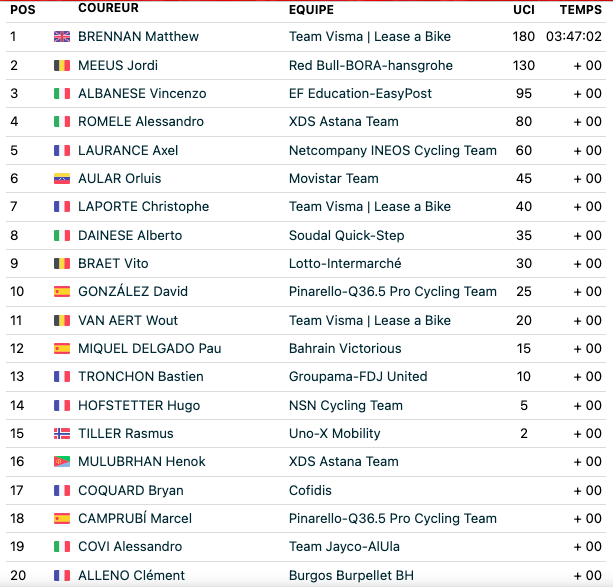Open the Red Bull-BORA-hansgrohe team link
The width and height of the screenshot is (613, 587).
[x=371, y=66]
